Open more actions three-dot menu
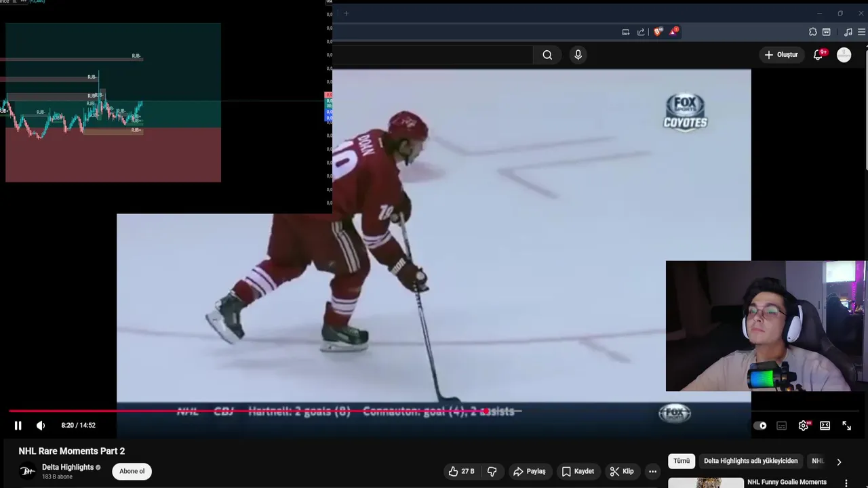Viewport: 868px width, 488px height. [x=652, y=471]
